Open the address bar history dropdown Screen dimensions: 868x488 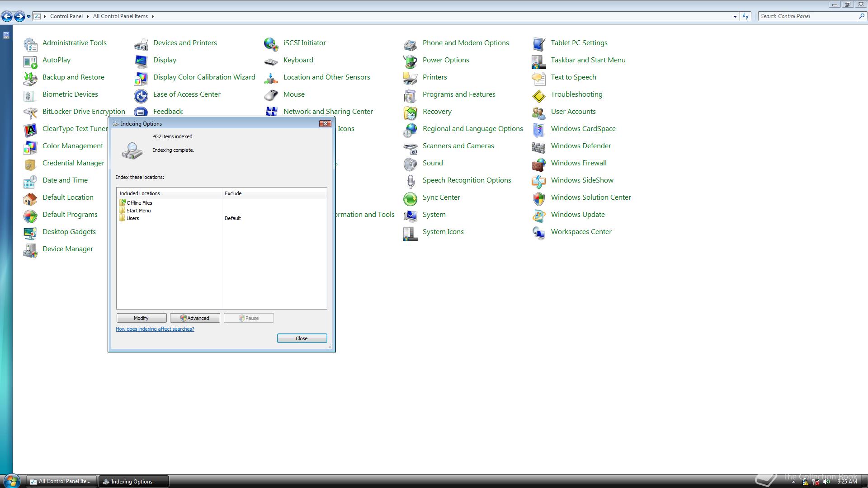point(735,16)
